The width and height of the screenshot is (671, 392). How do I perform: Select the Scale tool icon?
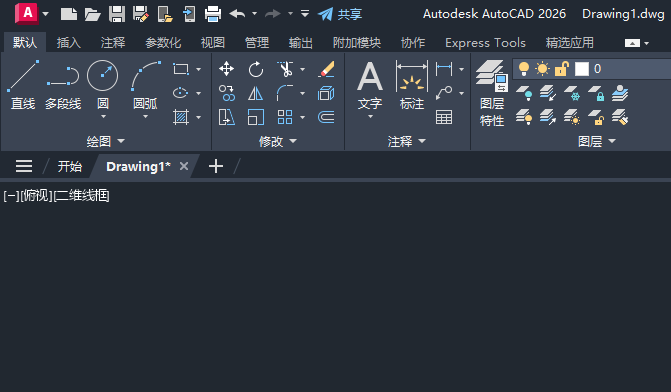tap(255, 117)
